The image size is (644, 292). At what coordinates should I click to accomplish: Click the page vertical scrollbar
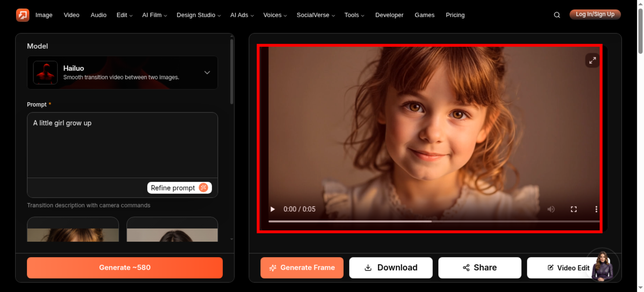[640, 31]
